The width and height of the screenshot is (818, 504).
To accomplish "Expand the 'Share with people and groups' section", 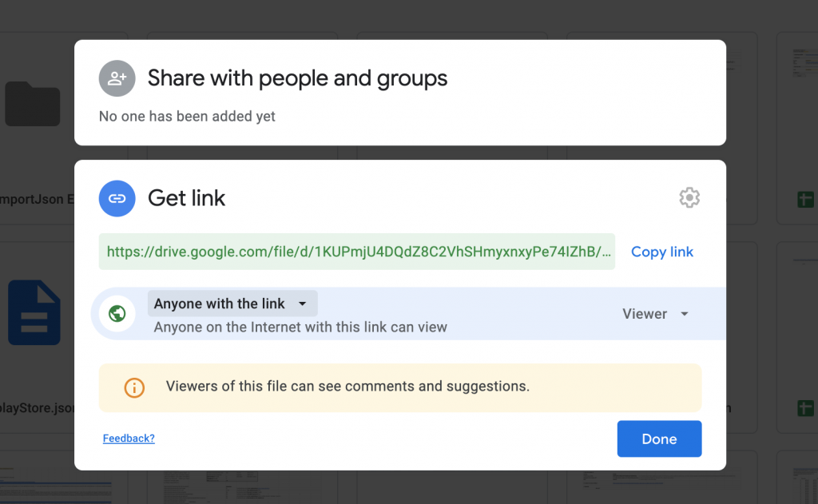I will pos(297,78).
